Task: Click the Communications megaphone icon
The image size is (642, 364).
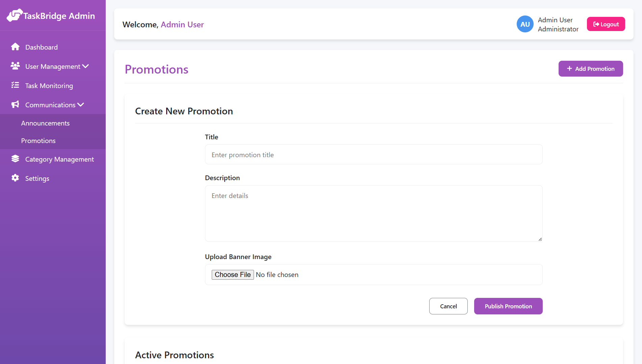Action: 16,105
